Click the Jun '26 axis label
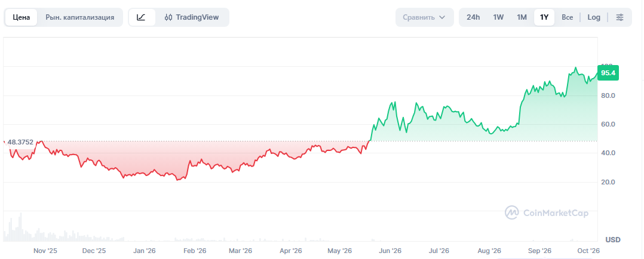The height and width of the screenshot is (259, 644). [x=390, y=251]
